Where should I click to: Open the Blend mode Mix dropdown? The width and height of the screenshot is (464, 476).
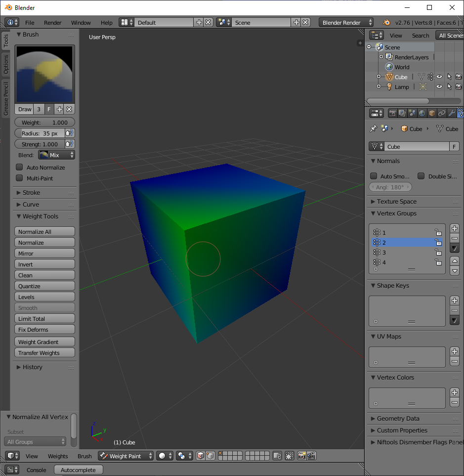56,155
